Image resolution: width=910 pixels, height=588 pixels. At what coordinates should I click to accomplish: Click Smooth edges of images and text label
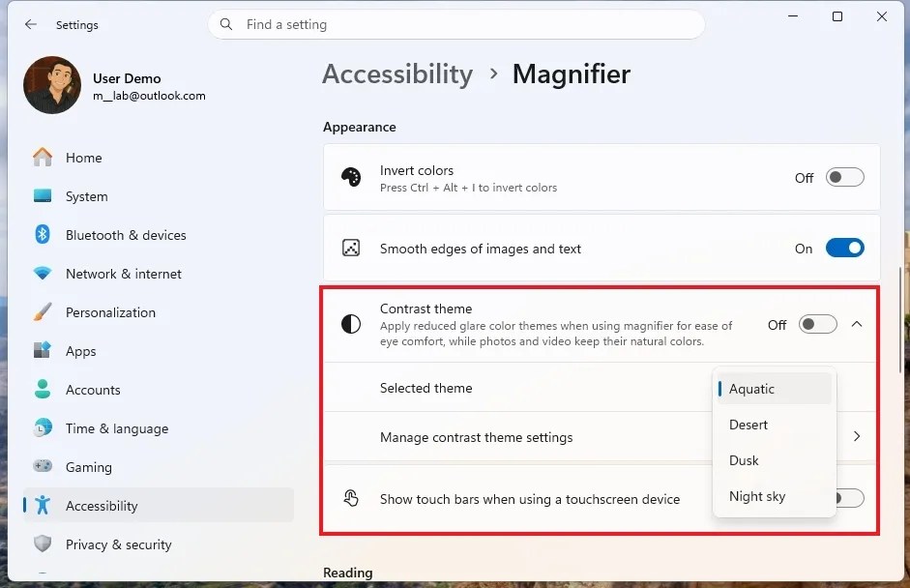480,249
